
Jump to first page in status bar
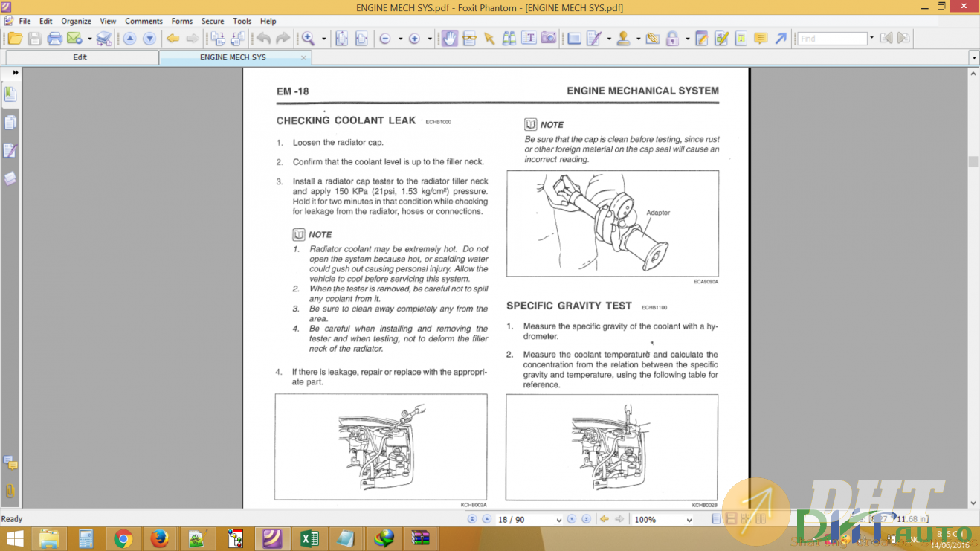click(x=472, y=519)
